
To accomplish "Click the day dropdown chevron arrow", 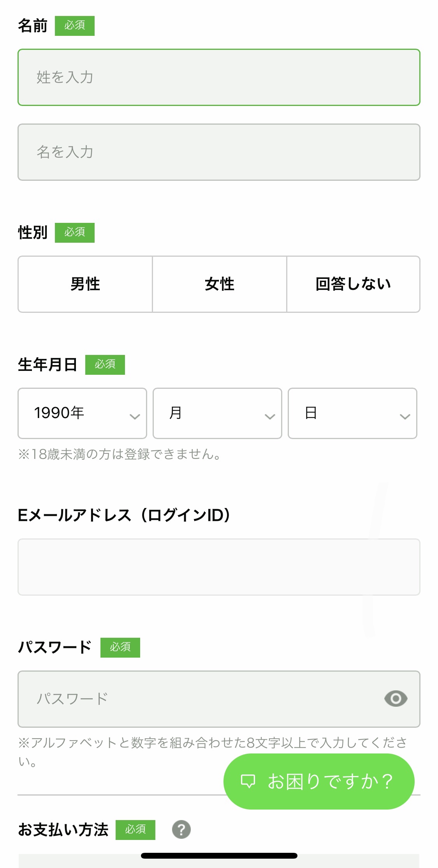I will tap(405, 416).
